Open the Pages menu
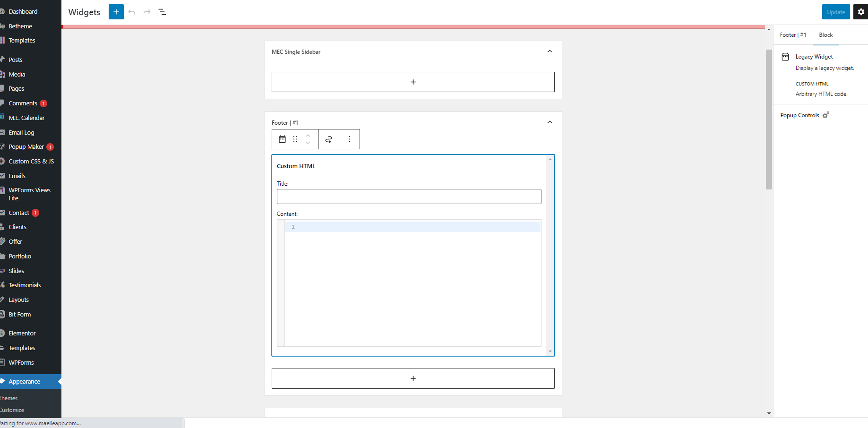This screenshot has height=428, width=868. coord(17,88)
